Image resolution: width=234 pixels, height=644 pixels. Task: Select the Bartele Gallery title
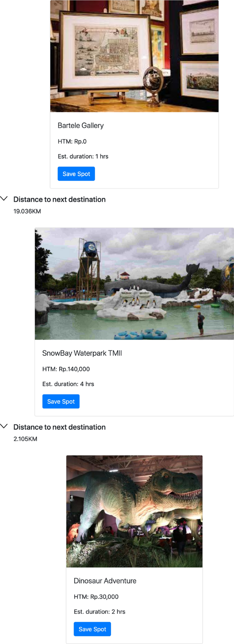tap(81, 125)
